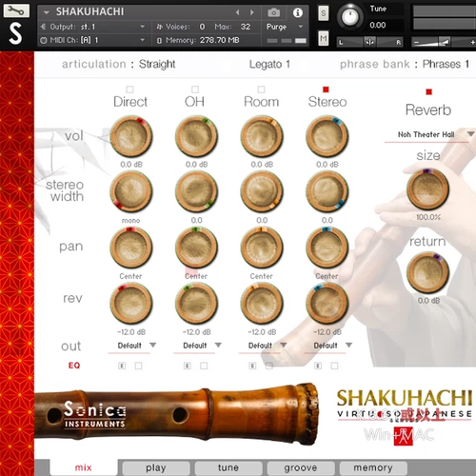
Task: Toggle the Direct channel EQ checkbox
Action: 138,366
